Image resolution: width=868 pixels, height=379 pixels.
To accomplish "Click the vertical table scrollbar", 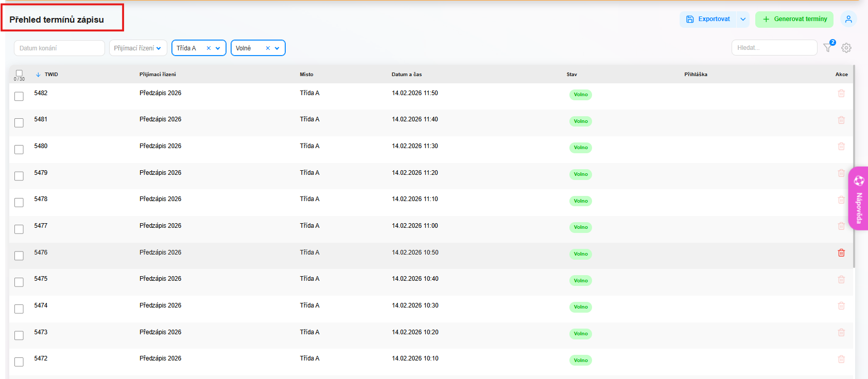I will pos(854,165).
